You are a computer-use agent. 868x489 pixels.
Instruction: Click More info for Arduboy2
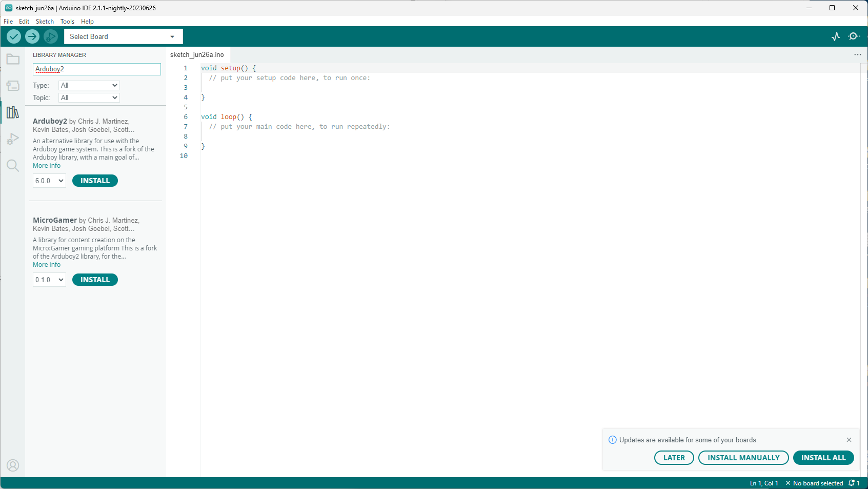47,166
